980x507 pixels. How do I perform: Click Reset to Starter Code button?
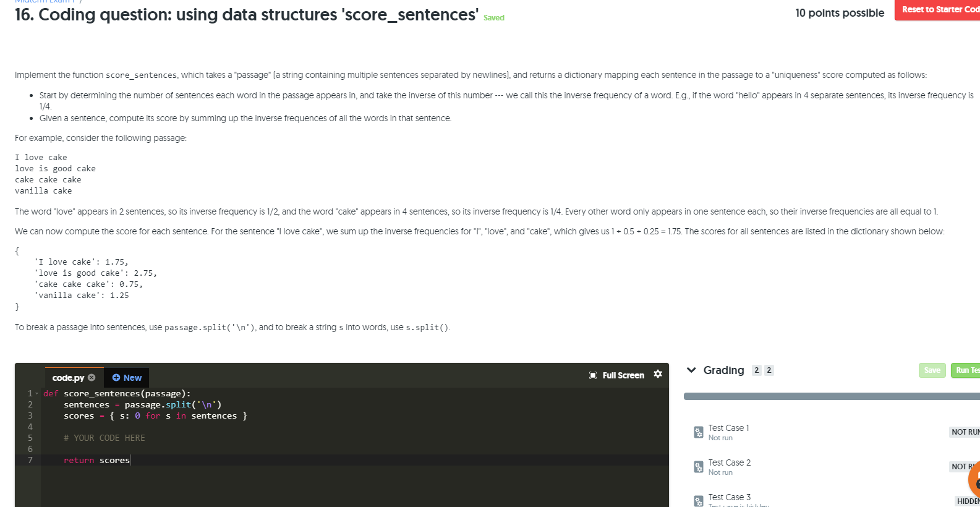(x=937, y=9)
